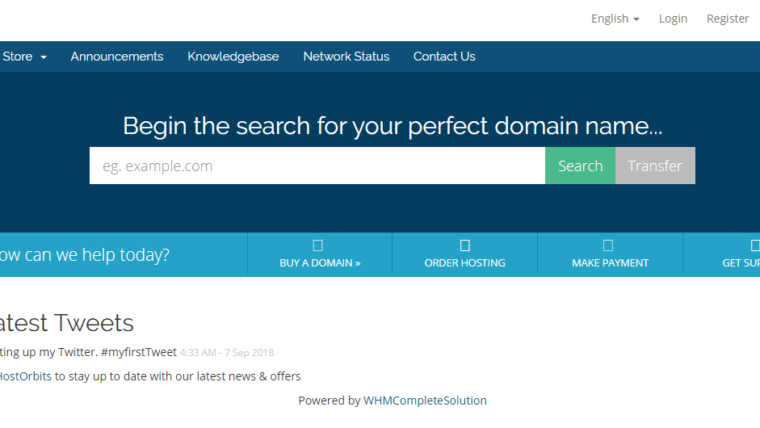Select the Order Hosting shortcut
This screenshot has height=428, width=760.
point(465,254)
